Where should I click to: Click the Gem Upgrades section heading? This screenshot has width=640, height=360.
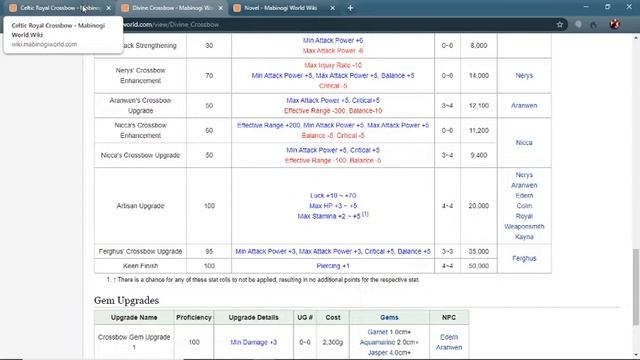pos(127,300)
